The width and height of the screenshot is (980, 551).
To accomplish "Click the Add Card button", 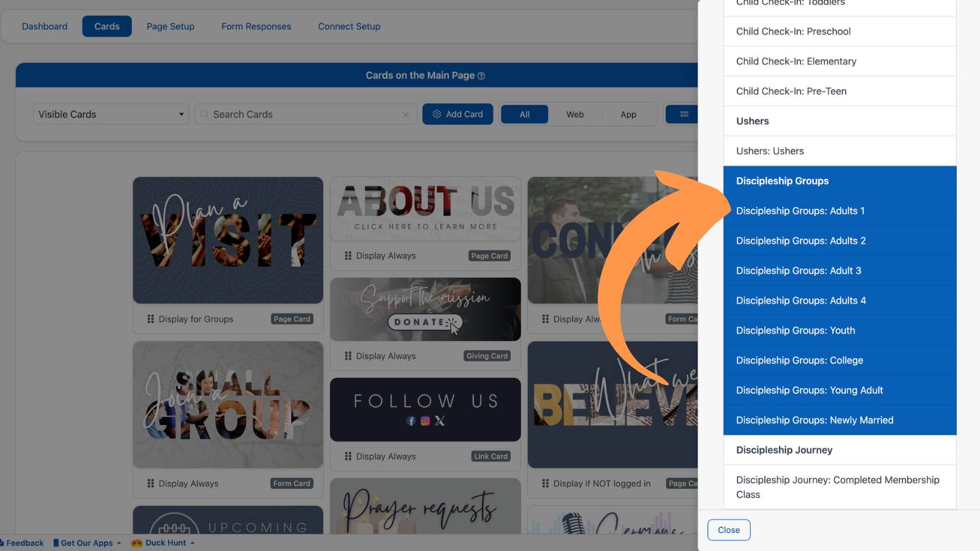I will (x=458, y=114).
